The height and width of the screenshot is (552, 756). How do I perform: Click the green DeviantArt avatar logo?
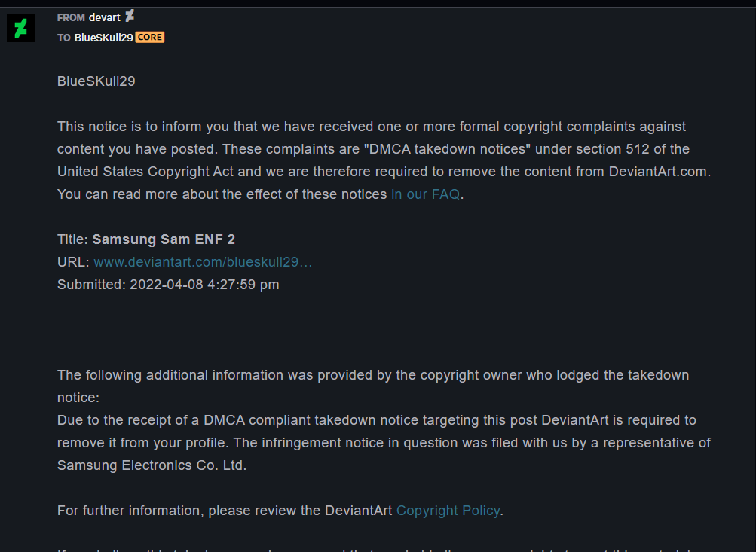21,29
